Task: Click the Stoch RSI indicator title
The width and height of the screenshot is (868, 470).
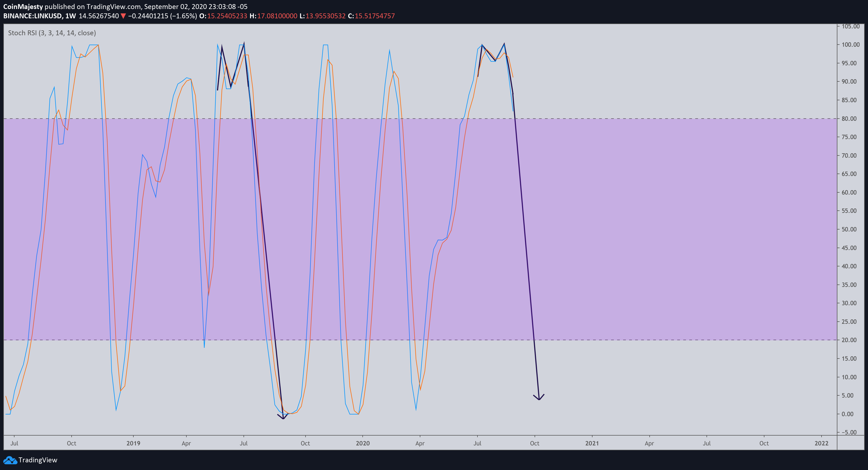Action: coord(52,33)
